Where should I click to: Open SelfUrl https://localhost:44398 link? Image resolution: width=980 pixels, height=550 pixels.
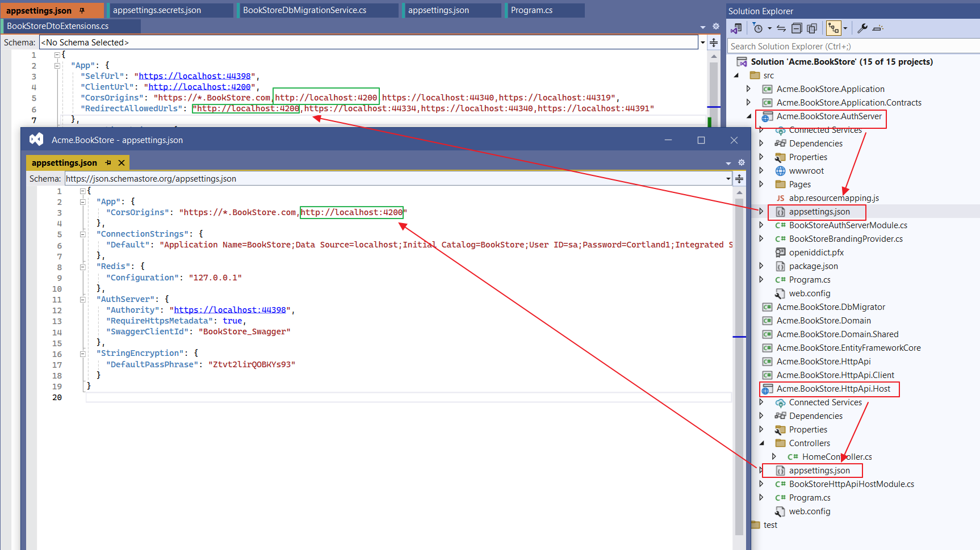195,76
